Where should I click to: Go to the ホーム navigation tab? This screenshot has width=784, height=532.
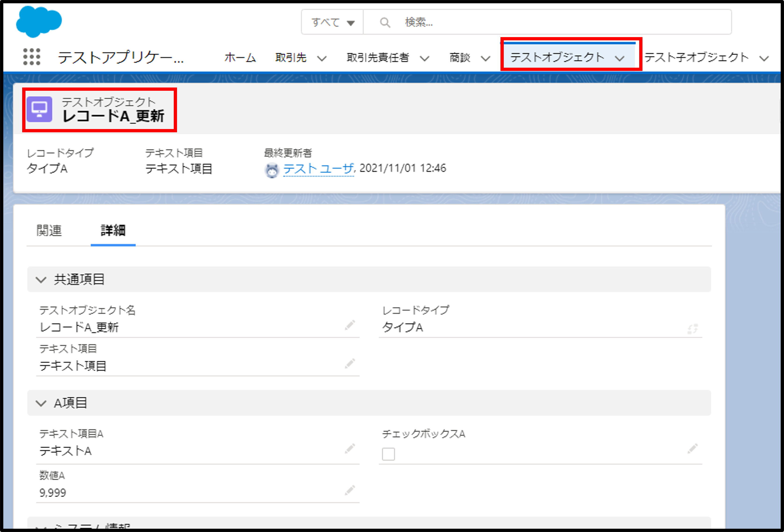(240, 58)
